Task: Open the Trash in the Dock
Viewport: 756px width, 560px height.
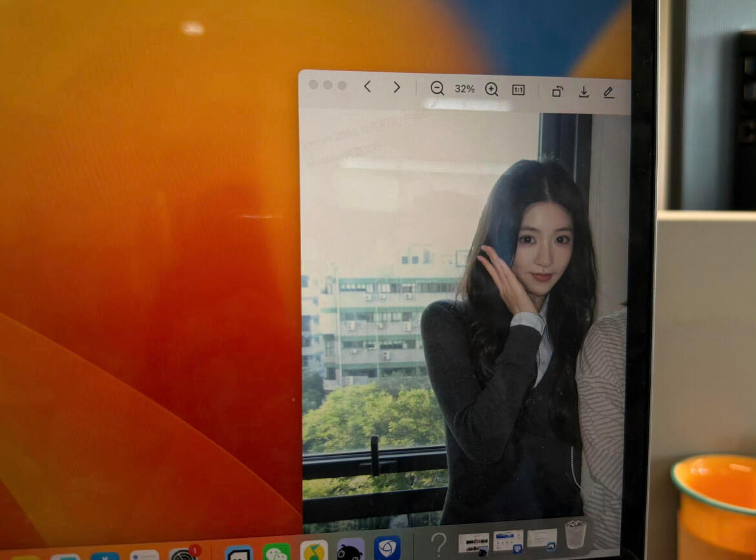Action: 576,534
